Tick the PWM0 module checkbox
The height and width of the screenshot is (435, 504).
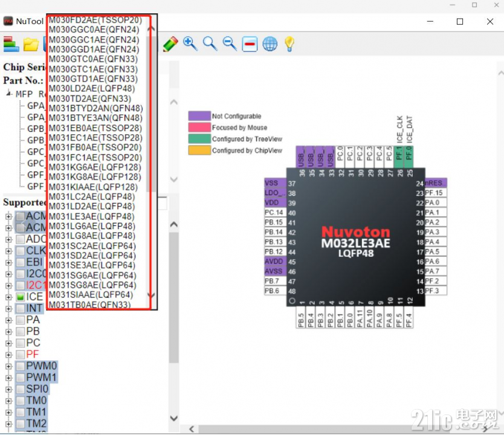21,366
